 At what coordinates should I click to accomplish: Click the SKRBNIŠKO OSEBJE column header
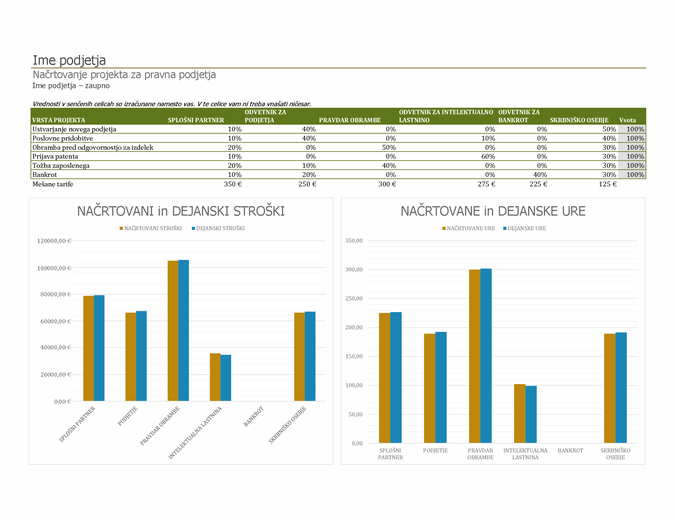tap(579, 120)
